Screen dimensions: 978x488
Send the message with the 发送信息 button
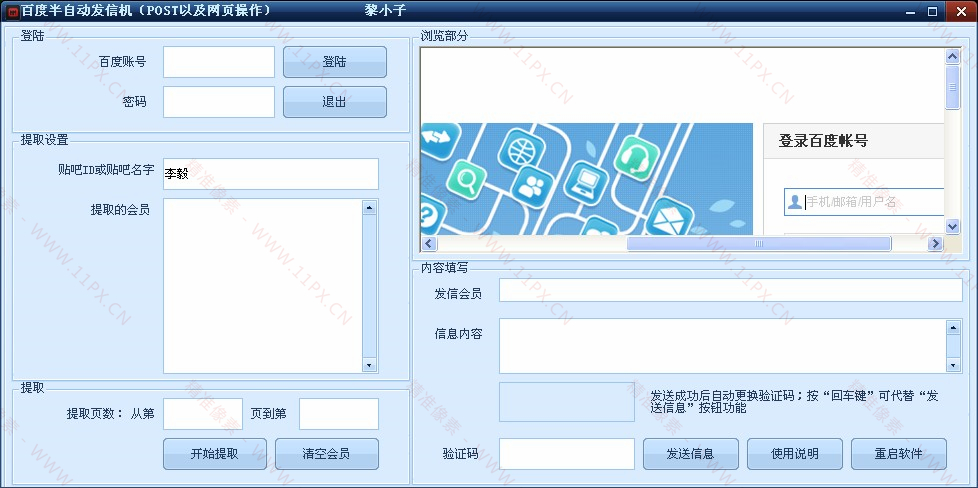point(690,454)
